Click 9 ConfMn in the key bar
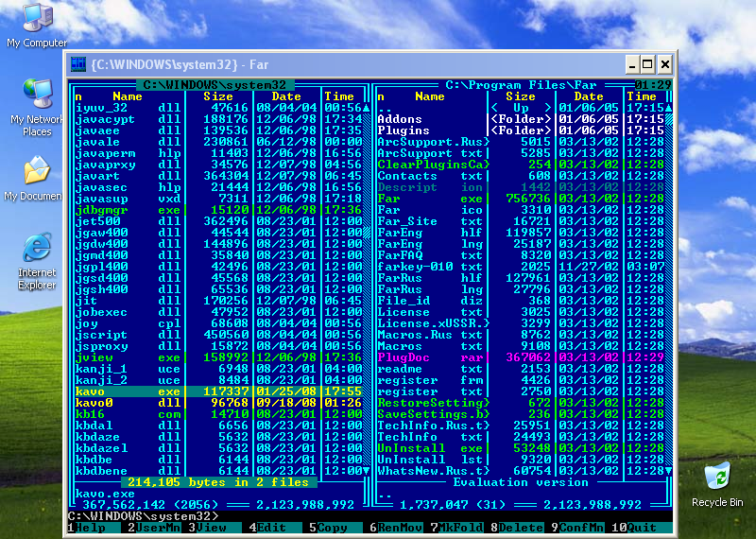Image resolution: width=756 pixels, height=539 pixels. (577, 528)
